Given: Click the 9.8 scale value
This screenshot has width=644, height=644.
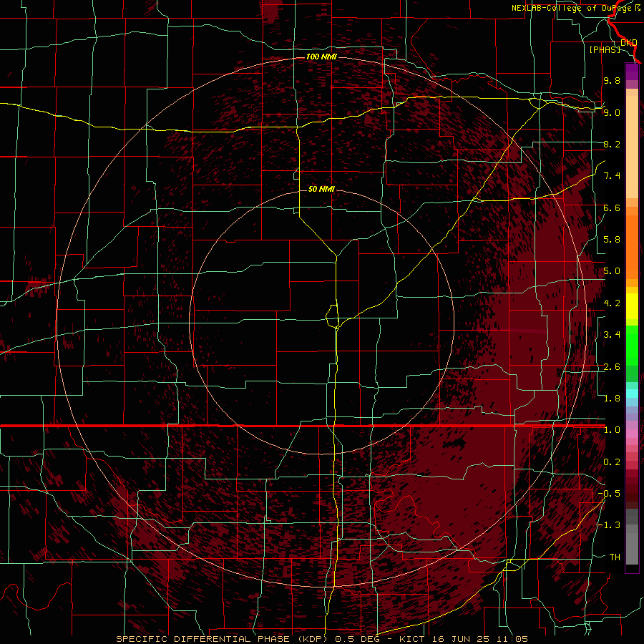Looking at the screenshot, I should (x=612, y=80).
